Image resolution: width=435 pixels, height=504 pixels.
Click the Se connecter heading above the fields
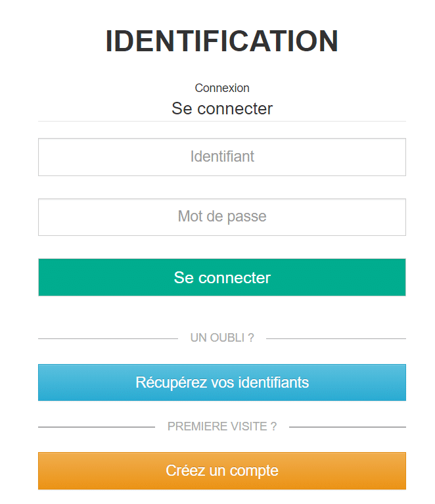pos(222,108)
